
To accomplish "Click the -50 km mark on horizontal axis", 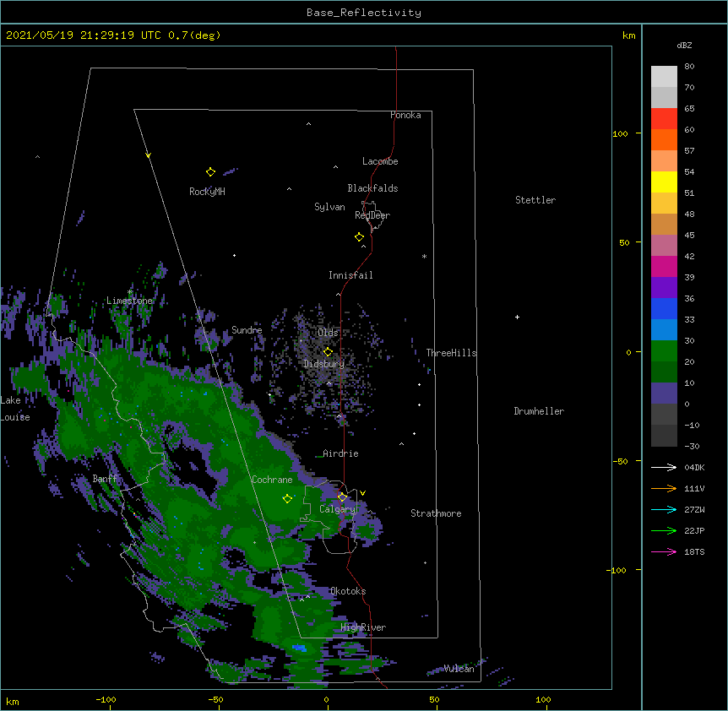I will click(215, 699).
